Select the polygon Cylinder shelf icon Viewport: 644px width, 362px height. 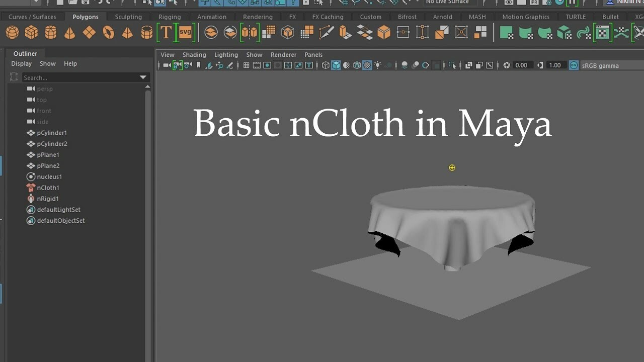50,32
